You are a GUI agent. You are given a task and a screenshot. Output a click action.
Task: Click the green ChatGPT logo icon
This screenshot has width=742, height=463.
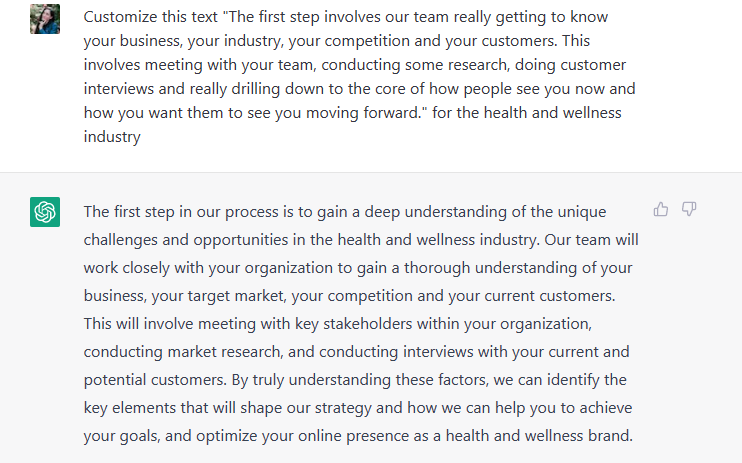pos(45,212)
